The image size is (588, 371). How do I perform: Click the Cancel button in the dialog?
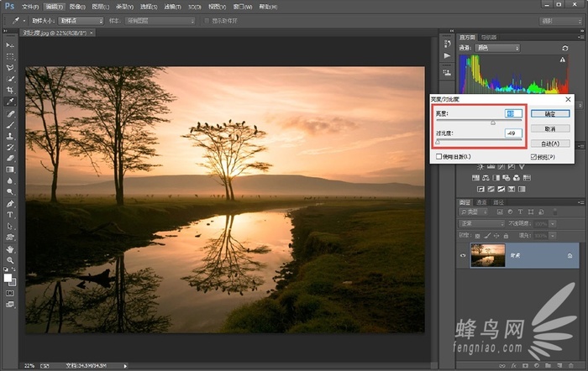pyautogui.click(x=550, y=129)
